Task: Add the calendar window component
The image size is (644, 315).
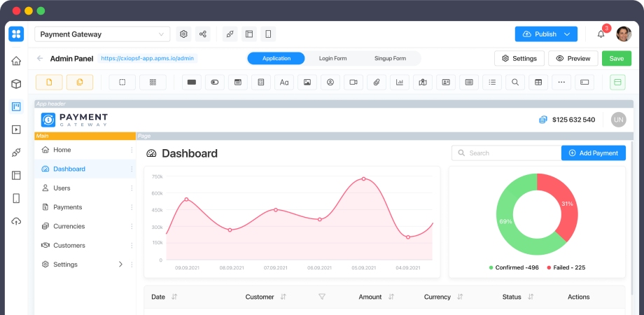Action: [238, 82]
